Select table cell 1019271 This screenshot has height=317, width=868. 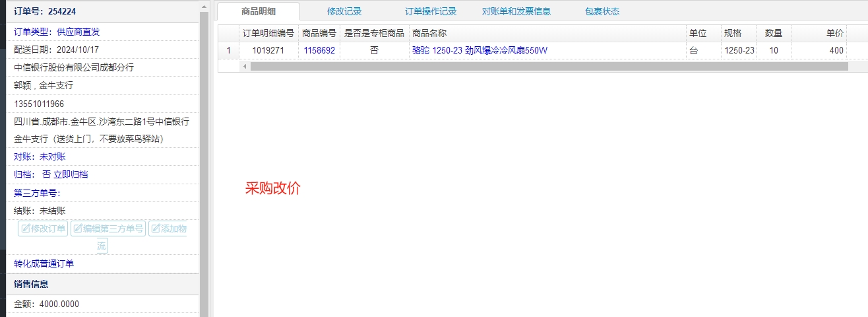click(268, 50)
